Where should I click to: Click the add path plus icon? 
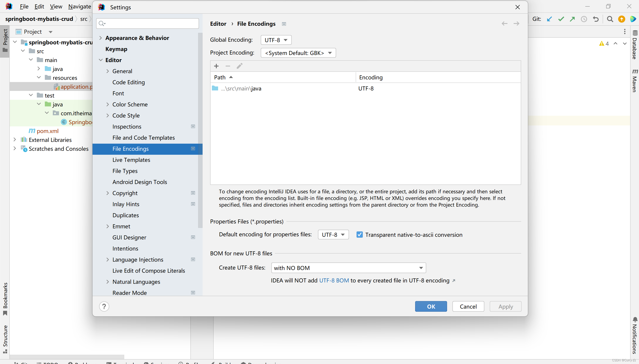pyautogui.click(x=216, y=66)
